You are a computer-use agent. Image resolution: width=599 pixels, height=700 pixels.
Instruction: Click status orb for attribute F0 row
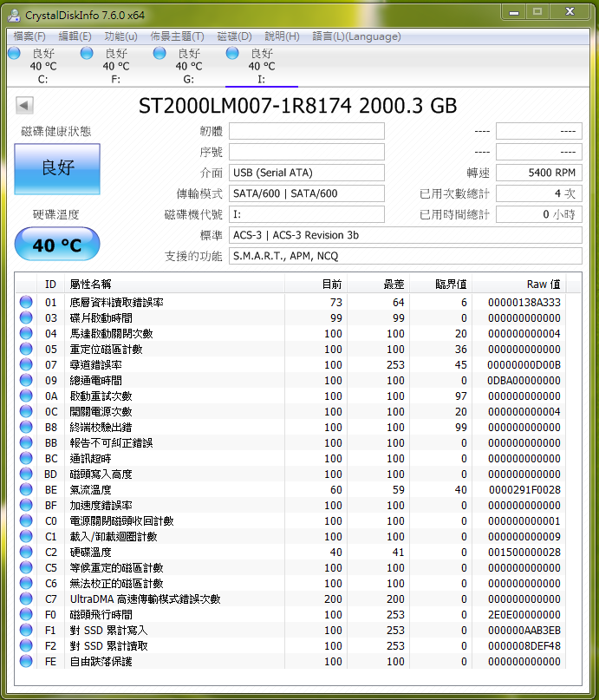point(26,615)
